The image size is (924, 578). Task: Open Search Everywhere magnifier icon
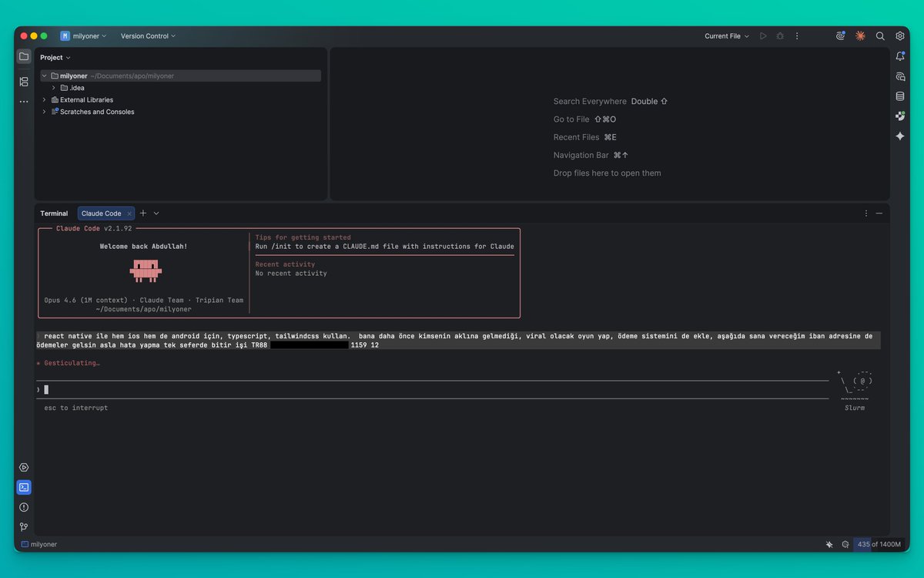(880, 36)
